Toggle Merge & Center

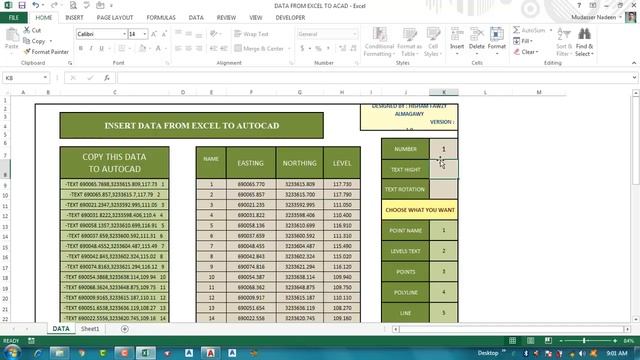259,49
